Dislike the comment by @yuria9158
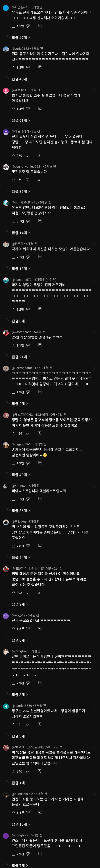100x868 pixels. (28, 67)
